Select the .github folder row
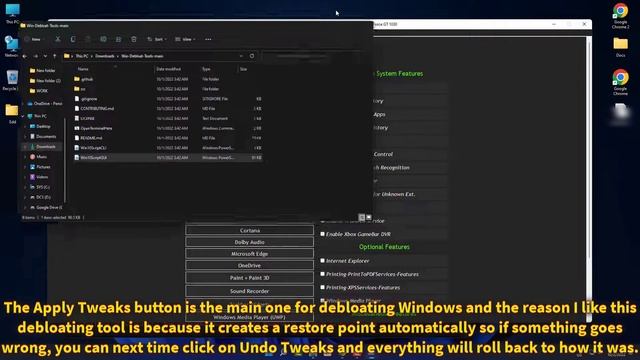The image size is (640, 360). point(168,79)
